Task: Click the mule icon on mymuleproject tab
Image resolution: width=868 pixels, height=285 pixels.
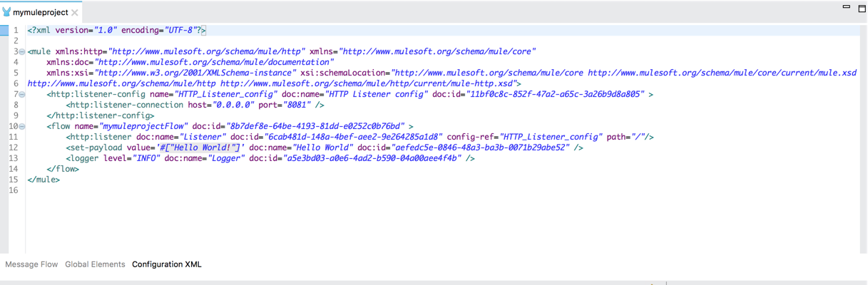Action: (7, 12)
